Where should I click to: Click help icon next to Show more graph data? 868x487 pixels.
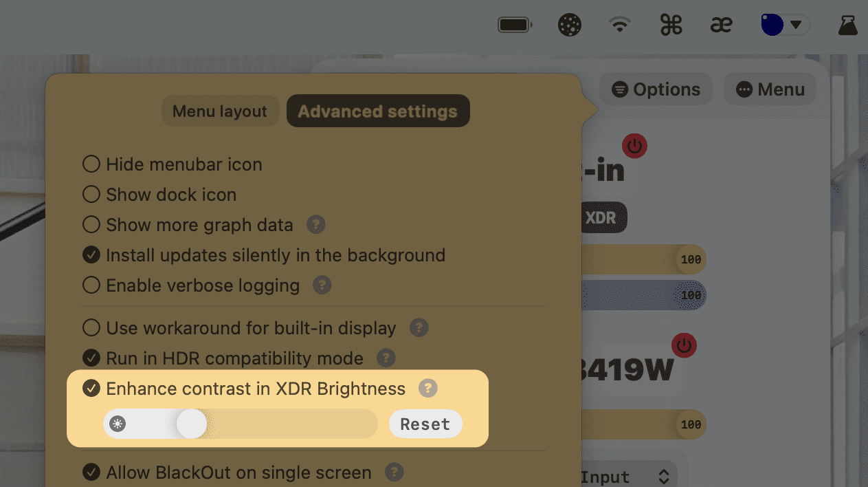(x=316, y=225)
